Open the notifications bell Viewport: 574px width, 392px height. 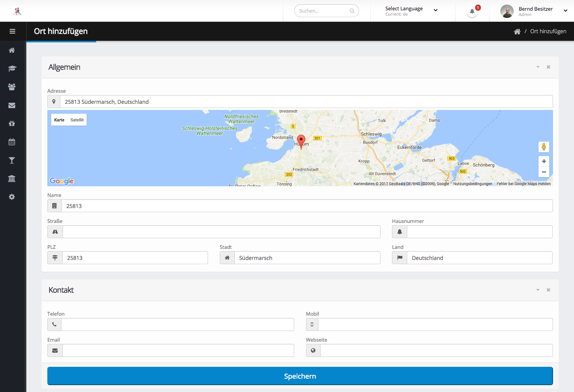[x=472, y=11]
